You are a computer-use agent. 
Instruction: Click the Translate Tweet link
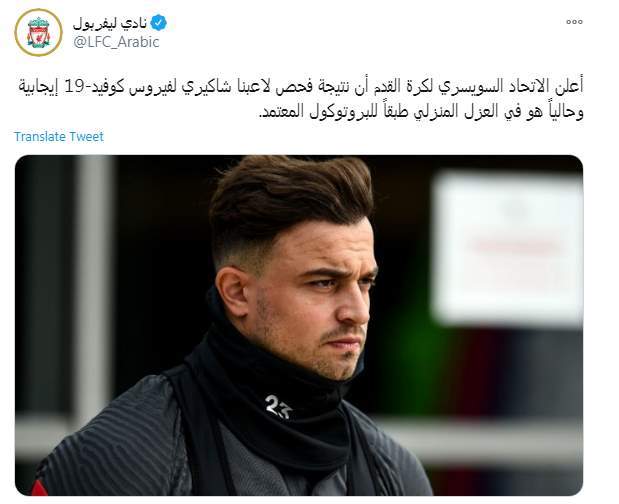pyautogui.click(x=59, y=137)
